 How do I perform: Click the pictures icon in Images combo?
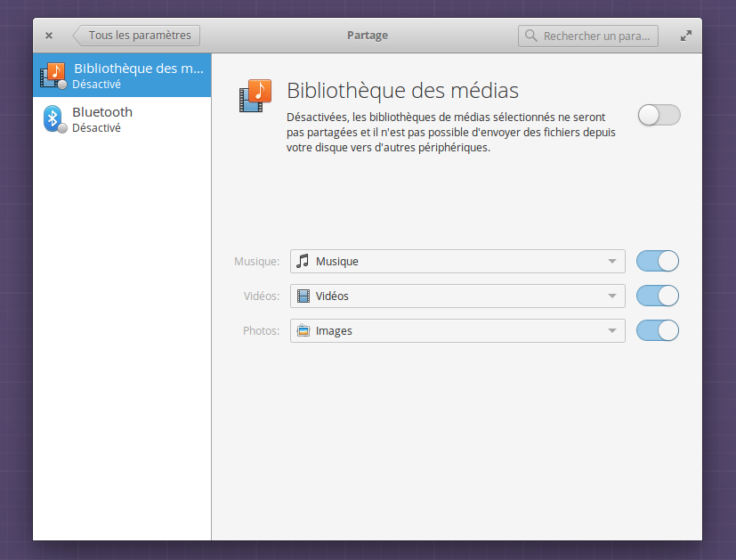coord(303,331)
